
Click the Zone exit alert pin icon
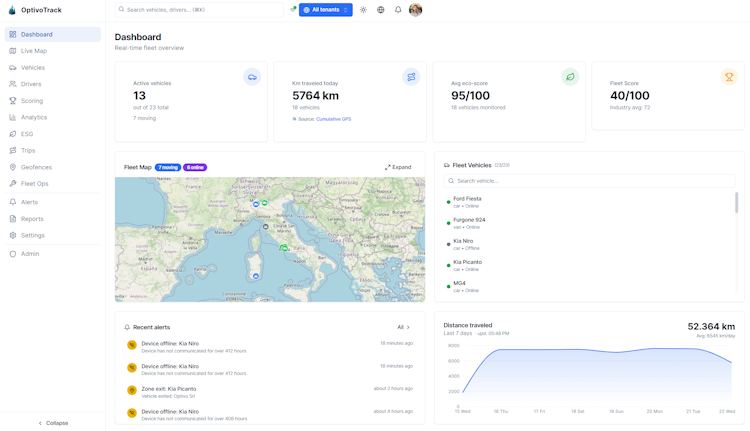click(x=132, y=390)
